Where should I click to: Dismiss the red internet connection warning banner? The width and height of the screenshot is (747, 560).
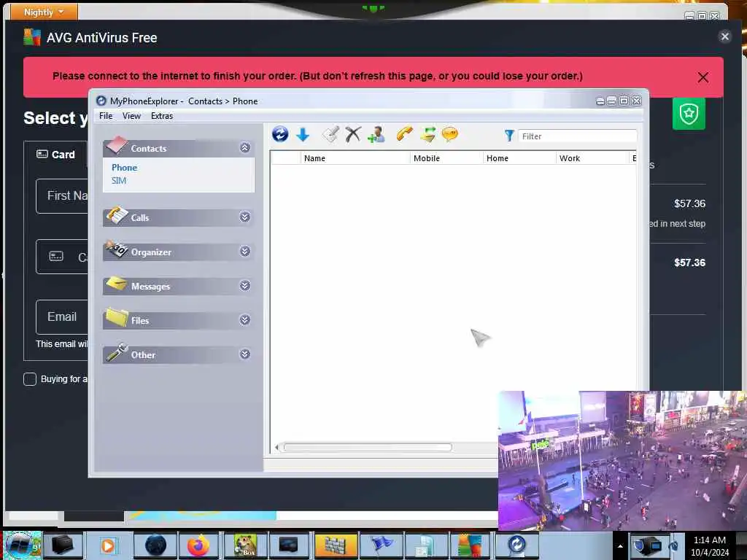tap(703, 77)
